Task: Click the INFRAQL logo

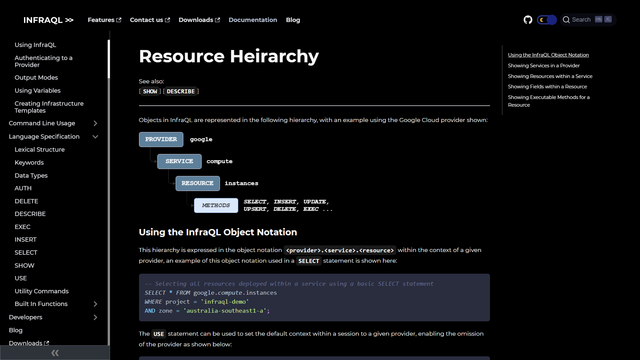Action: (48, 20)
